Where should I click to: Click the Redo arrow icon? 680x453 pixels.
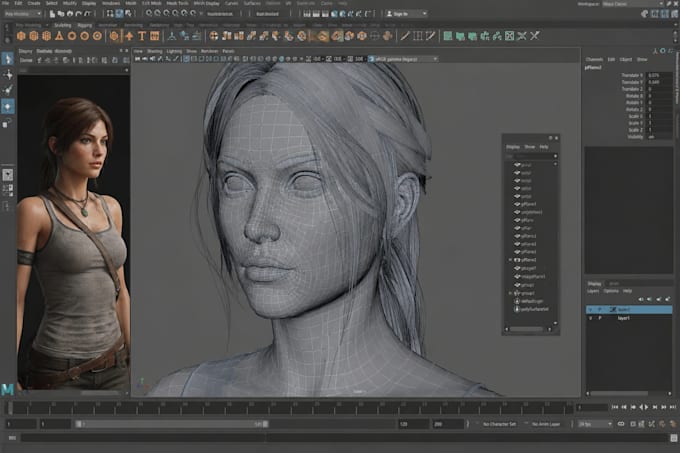[87, 14]
